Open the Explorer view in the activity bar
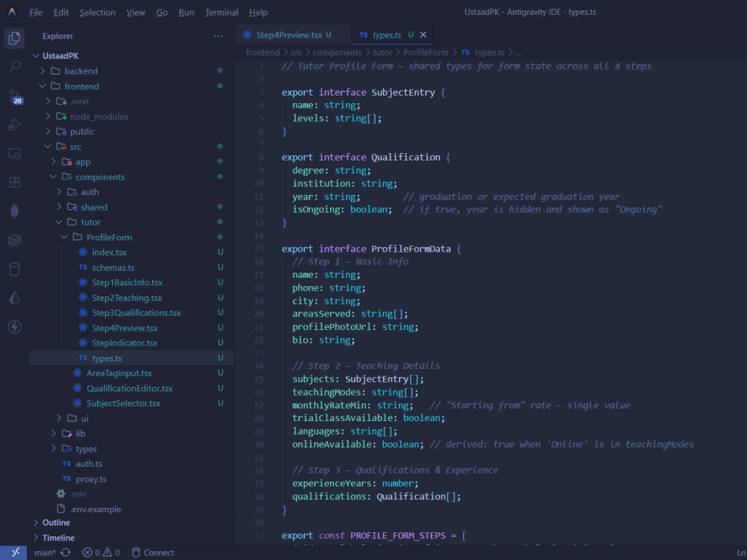Image resolution: width=747 pixels, height=560 pixels. 14,37
